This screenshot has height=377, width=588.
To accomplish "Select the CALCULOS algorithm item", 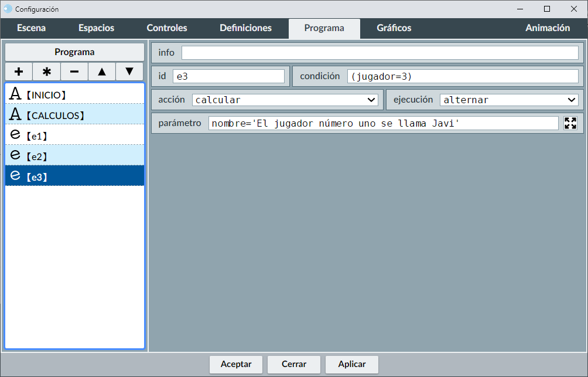I will (x=74, y=115).
